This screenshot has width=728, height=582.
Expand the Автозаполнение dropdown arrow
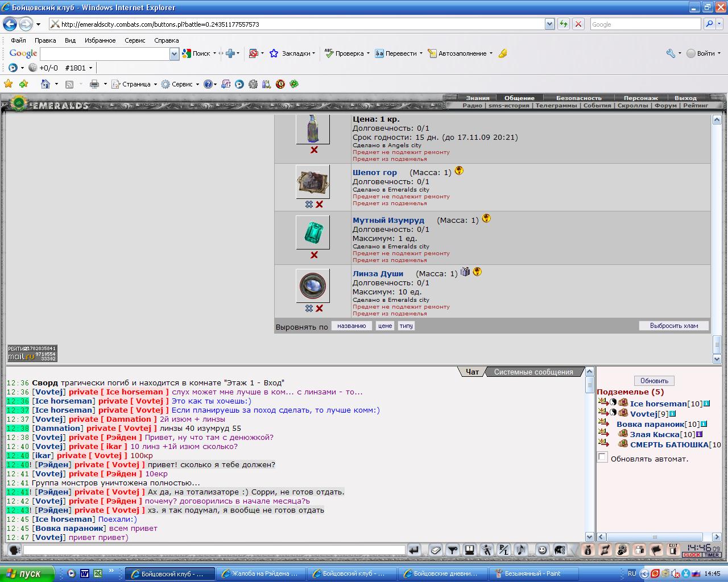coord(491,53)
